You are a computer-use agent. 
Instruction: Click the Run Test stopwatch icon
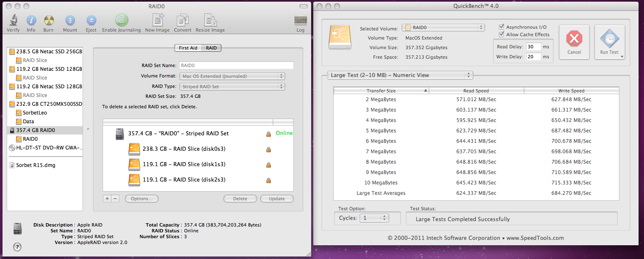609,39
